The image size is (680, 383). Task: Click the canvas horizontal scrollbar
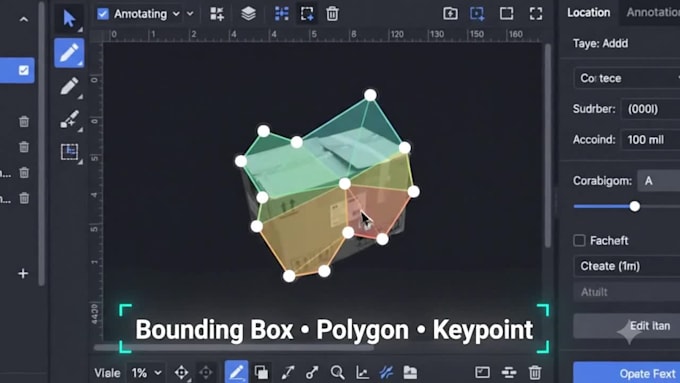234,347
